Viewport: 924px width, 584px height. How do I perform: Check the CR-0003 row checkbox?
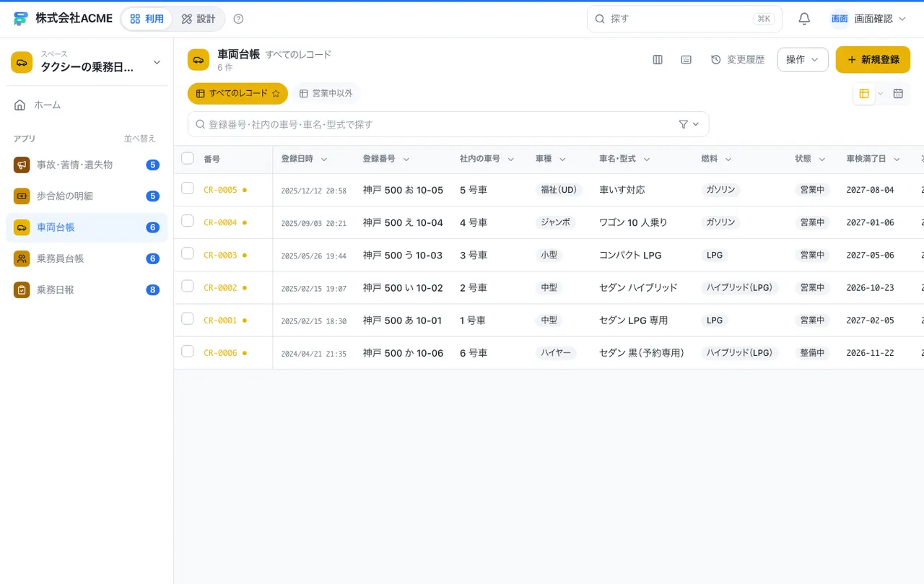[188, 253]
